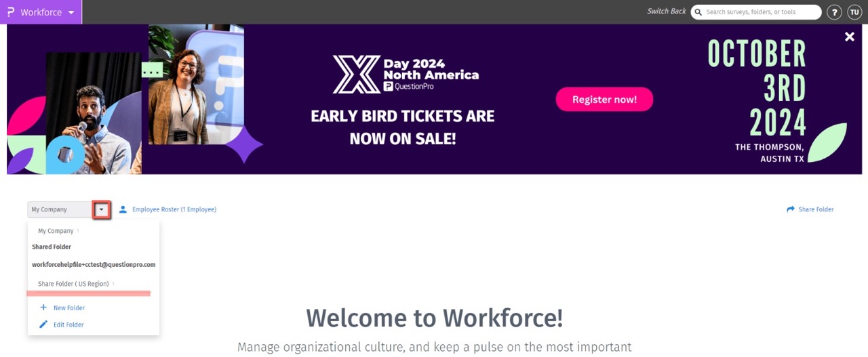The height and width of the screenshot is (357, 868).
Task: Open the Employee Roster (1 Employee) link
Action: click(x=174, y=209)
